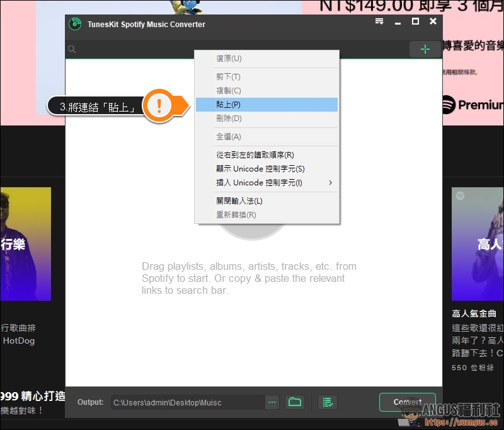
Task: Minimize the TunesKit converter window
Action: [x=398, y=22]
